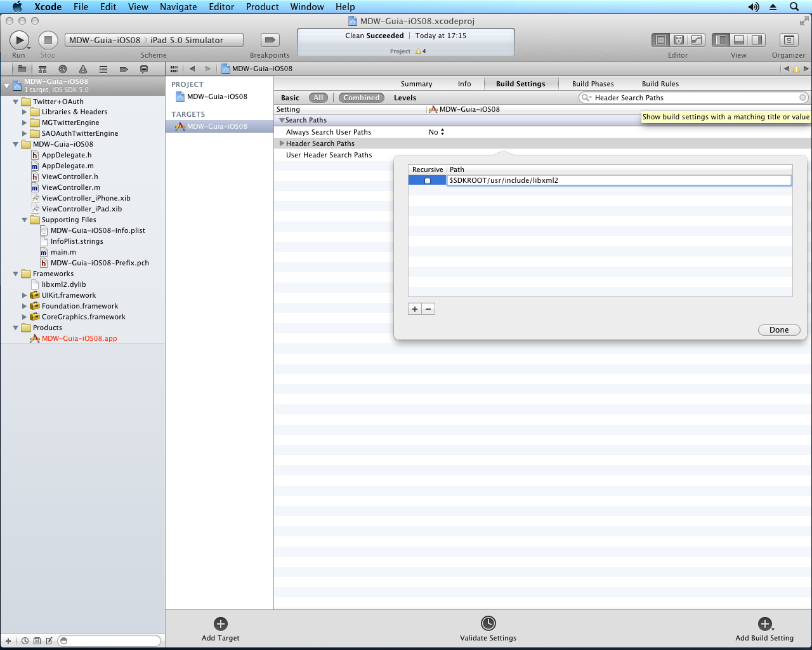This screenshot has width=812, height=650.
Task: Open the Symbol navigator icon
Action: [x=43, y=69]
